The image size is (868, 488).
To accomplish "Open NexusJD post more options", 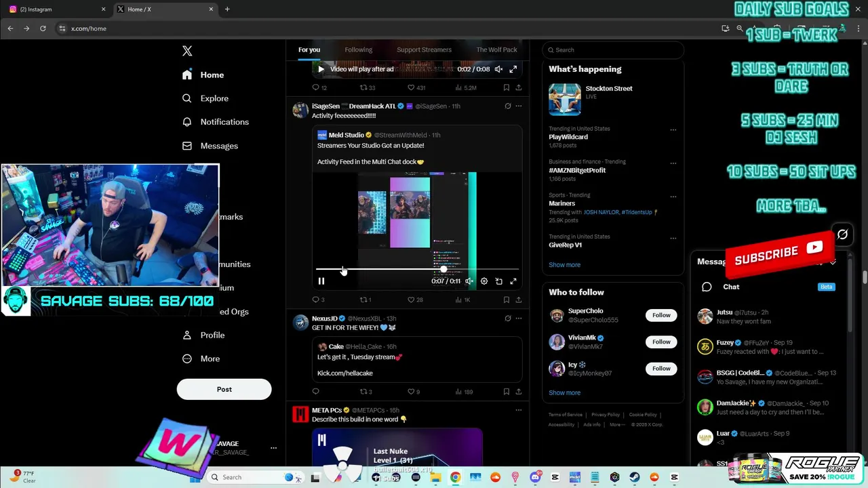I will point(519,319).
